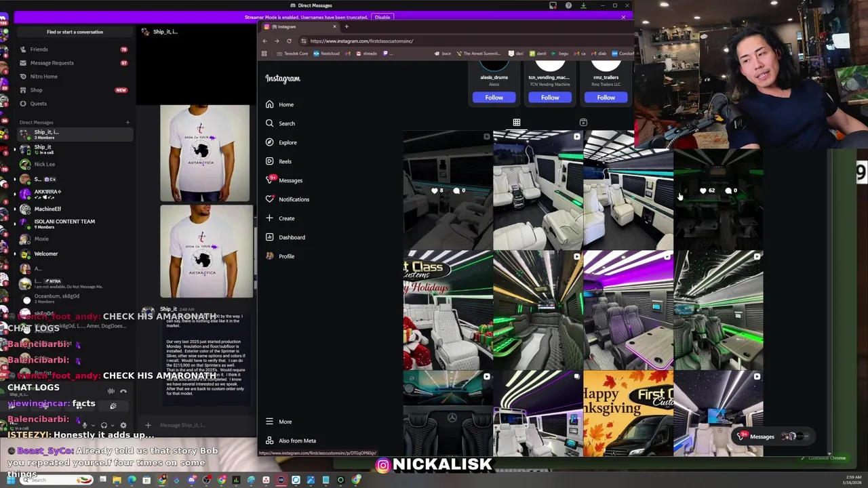Open Instagram Messages from the sidebar

point(285,180)
